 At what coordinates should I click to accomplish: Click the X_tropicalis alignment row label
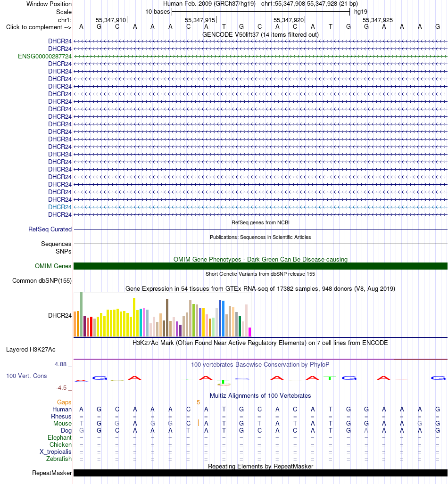pos(56,452)
